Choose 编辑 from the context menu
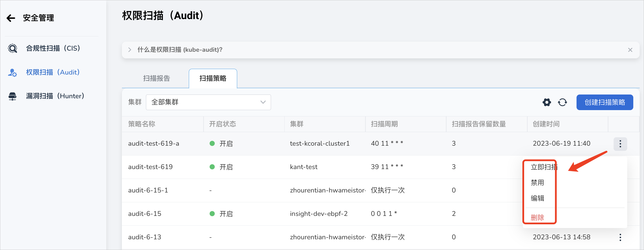This screenshot has height=250, width=644. click(537, 198)
